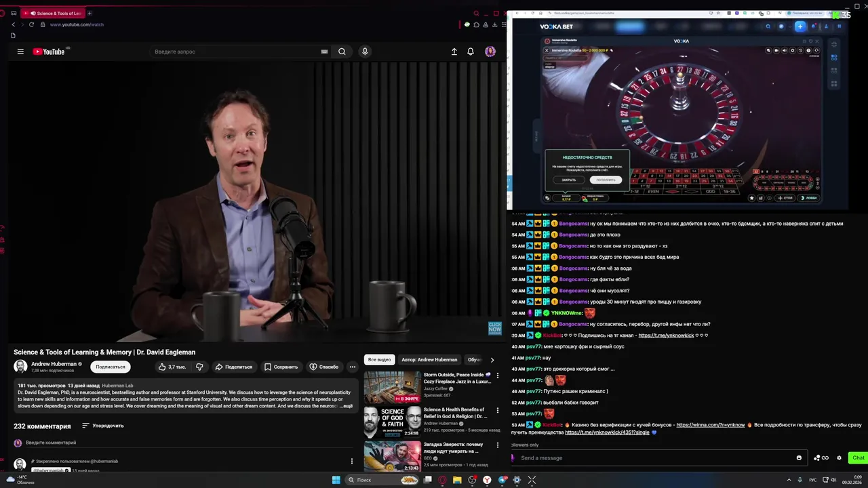Viewport: 868px width, 488px height.
Task: Start voice search with the microphone
Action: [x=365, y=52]
